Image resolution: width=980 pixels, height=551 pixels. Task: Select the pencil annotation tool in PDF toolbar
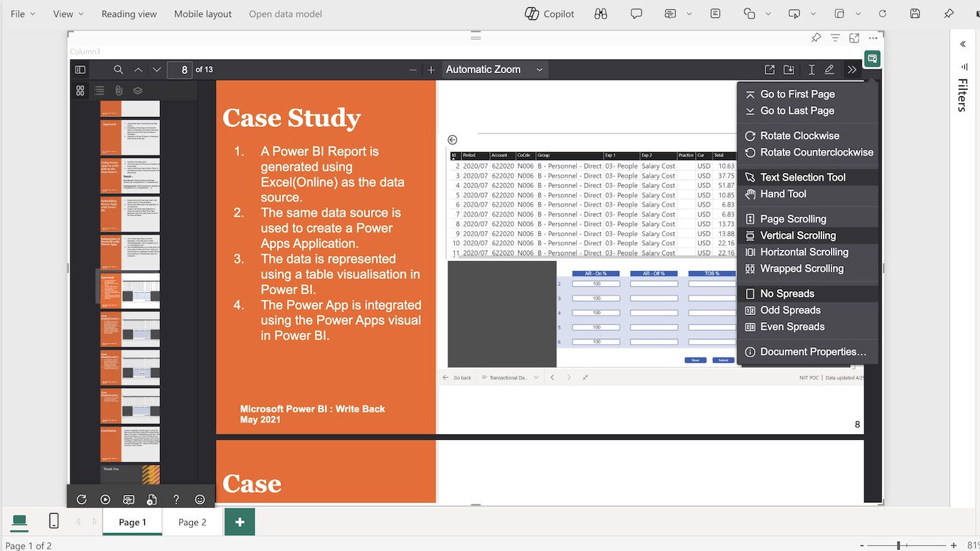(829, 70)
